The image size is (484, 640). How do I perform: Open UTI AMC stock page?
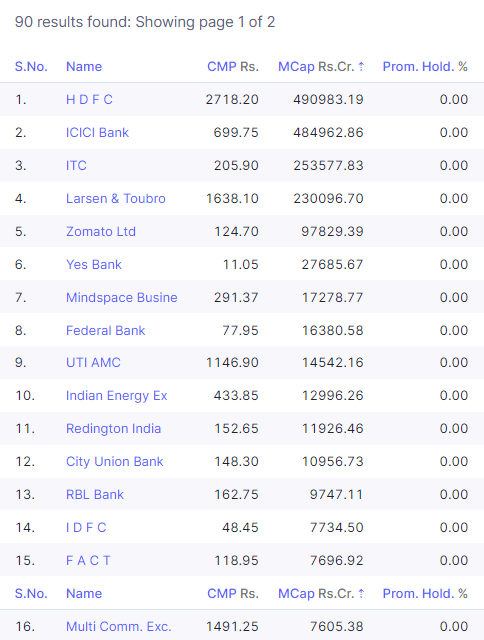[x=93, y=362]
